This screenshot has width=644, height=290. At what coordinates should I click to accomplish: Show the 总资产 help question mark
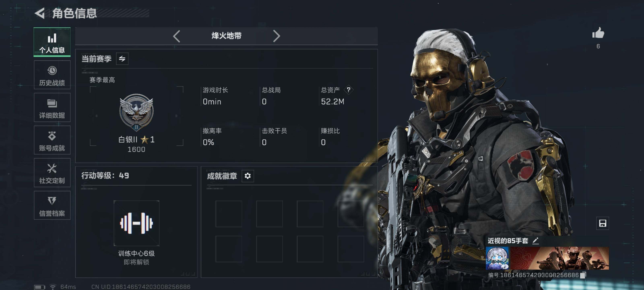tap(348, 90)
